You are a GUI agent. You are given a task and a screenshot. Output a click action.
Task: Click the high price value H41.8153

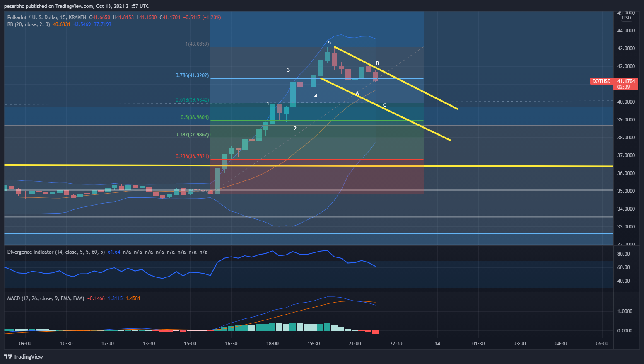pos(123,17)
